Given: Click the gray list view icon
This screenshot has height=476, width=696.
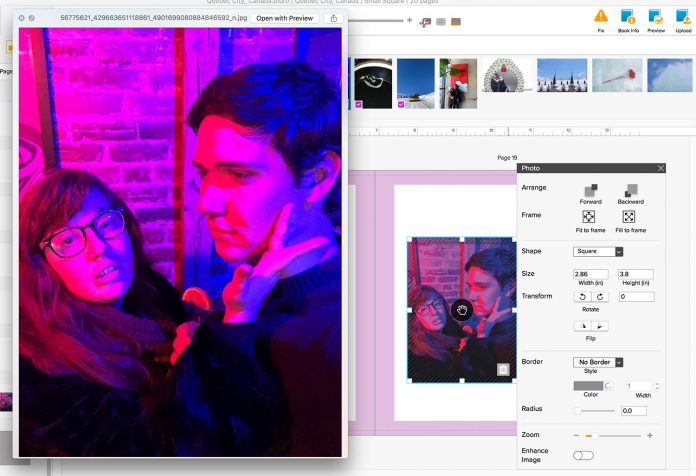Looking at the screenshot, I should 441,21.
